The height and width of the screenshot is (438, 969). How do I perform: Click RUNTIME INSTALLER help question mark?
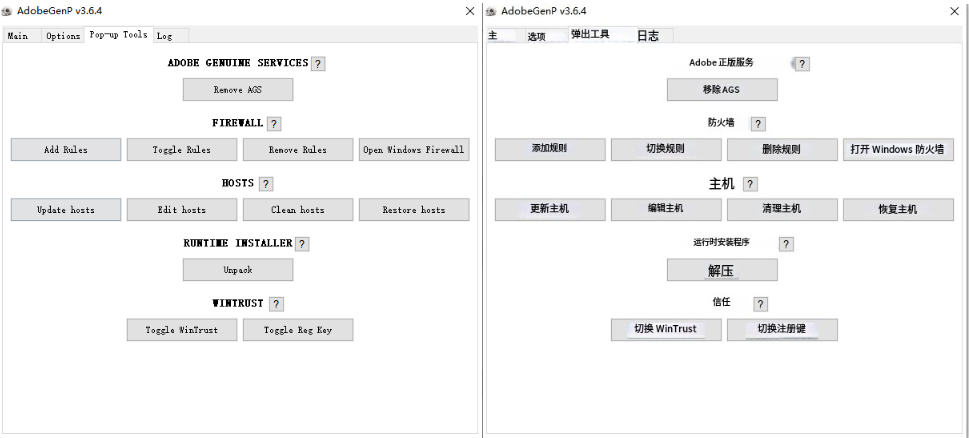click(x=302, y=244)
